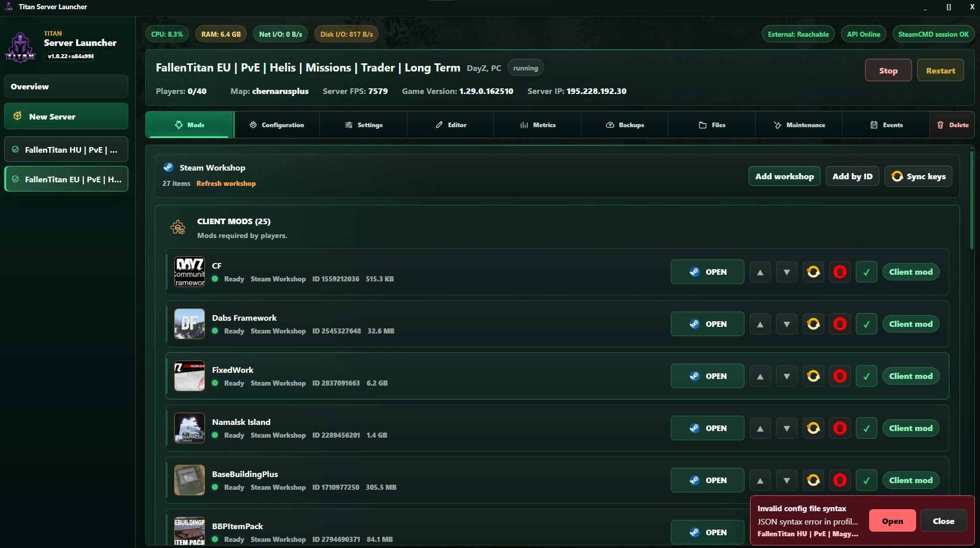The image size is (980, 548).
Task: Delete the BaseBuildingPlus mod
Action: 839,480
